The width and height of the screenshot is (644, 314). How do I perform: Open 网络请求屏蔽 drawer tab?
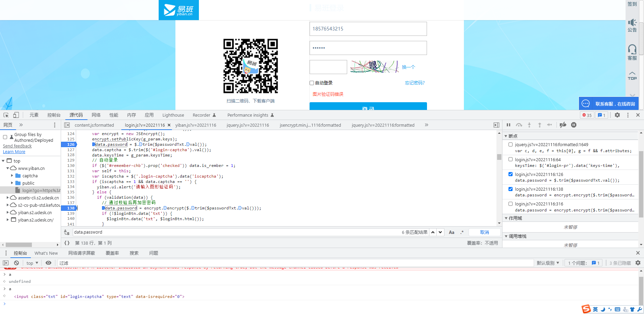(x=82, y=253)
